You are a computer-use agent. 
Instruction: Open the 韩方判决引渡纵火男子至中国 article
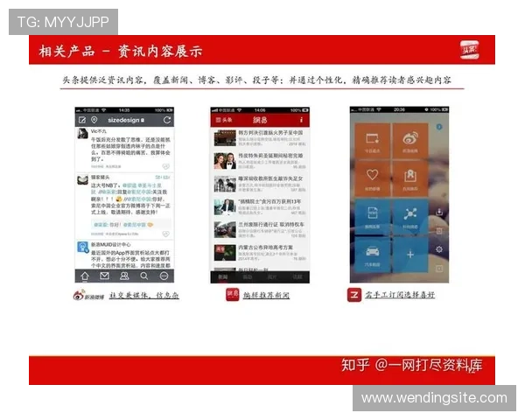click(260, 138)
